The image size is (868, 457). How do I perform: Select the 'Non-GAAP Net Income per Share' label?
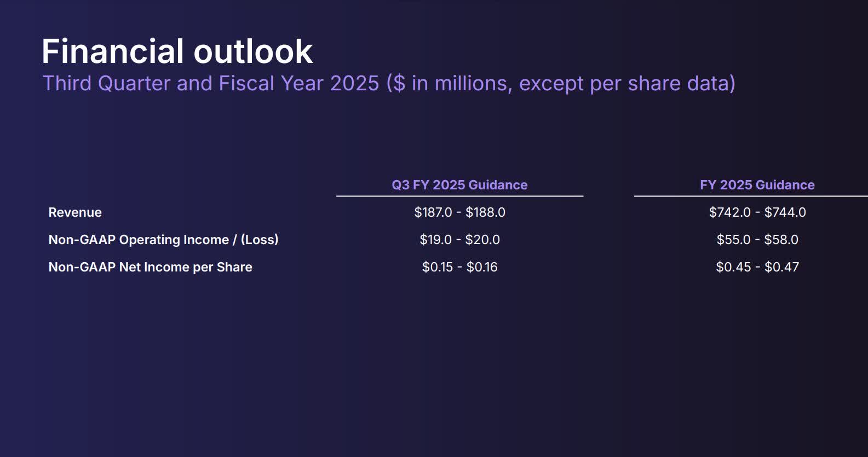pyautogui.click(x=150, y=267)
